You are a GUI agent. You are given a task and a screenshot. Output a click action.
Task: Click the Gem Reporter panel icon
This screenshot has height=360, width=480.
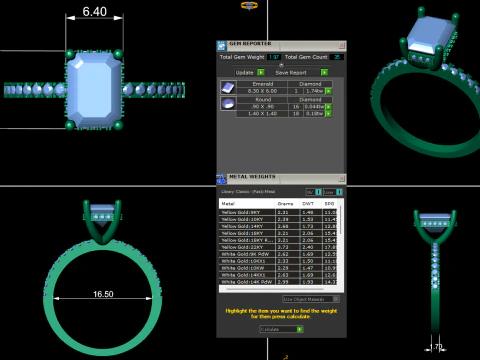coord(222,46)
